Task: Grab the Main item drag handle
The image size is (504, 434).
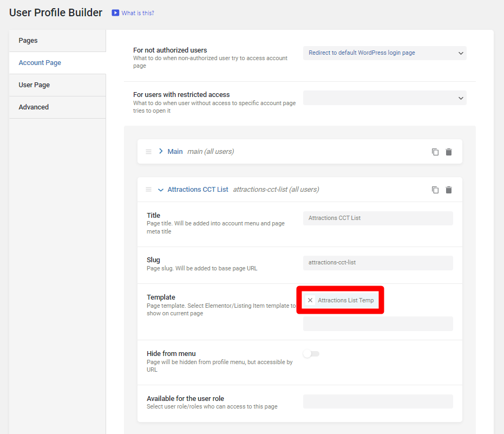Action: click(x=149, y=152)
